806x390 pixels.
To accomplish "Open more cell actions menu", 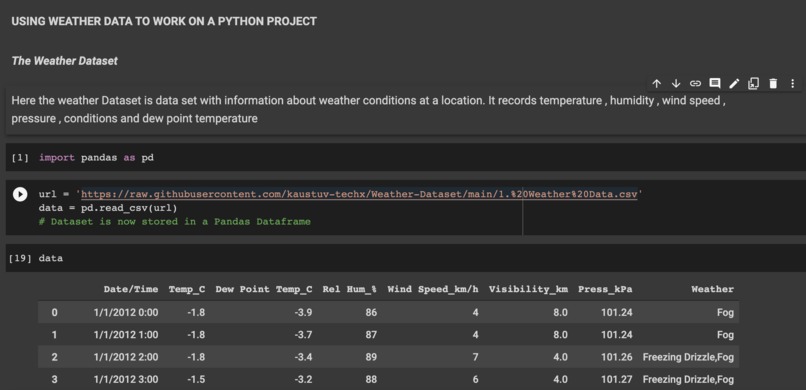I will (x=792, y=84).
